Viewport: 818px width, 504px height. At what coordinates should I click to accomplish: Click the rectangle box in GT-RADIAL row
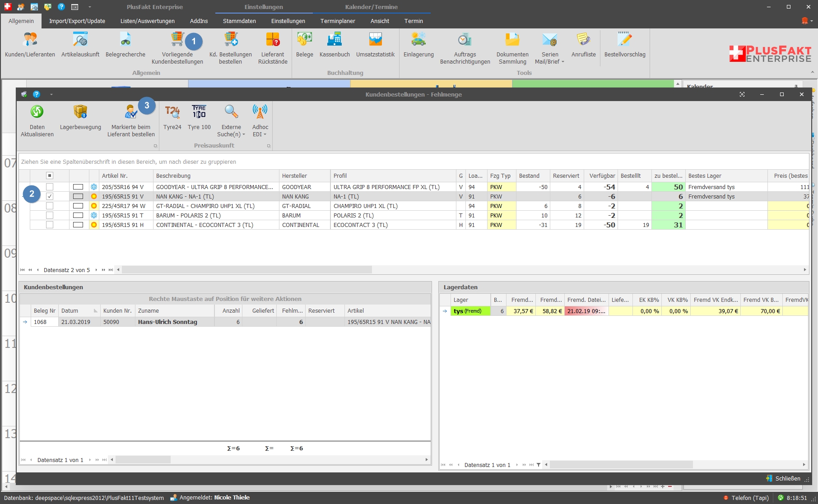coord(78,206)
